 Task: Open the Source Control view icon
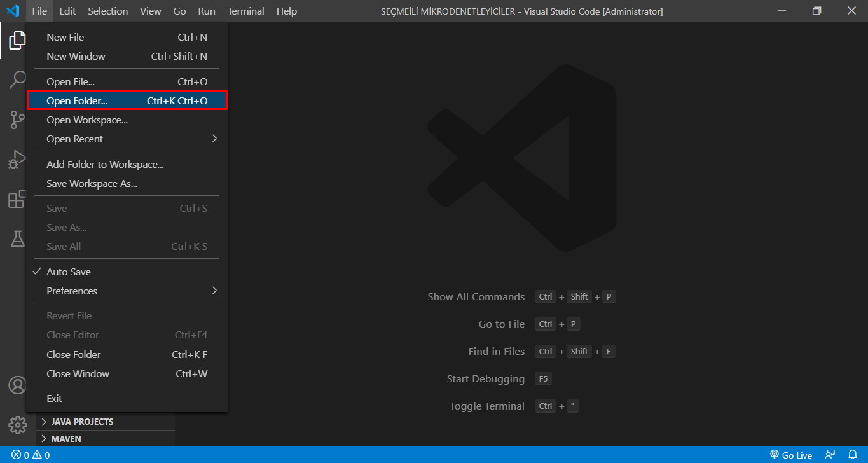tap(17, 120)
